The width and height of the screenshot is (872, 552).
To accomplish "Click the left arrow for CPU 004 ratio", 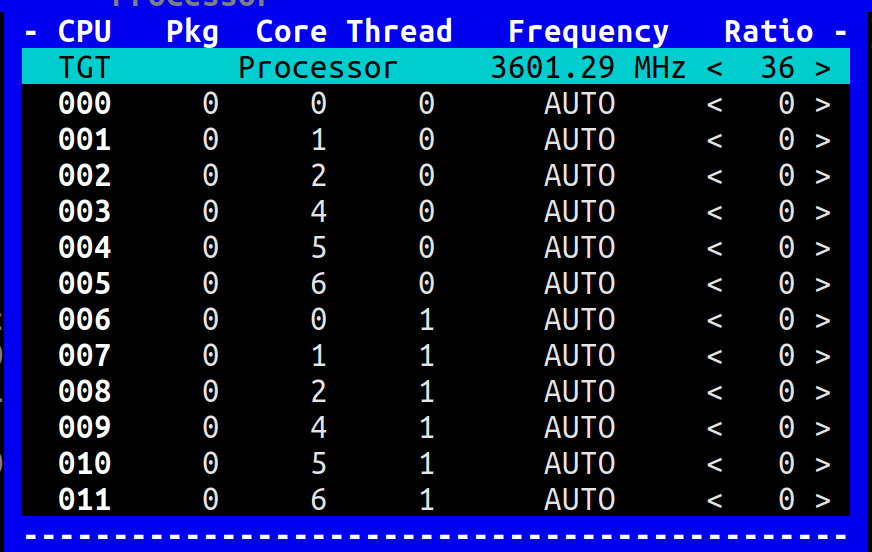I will (715, 248).
